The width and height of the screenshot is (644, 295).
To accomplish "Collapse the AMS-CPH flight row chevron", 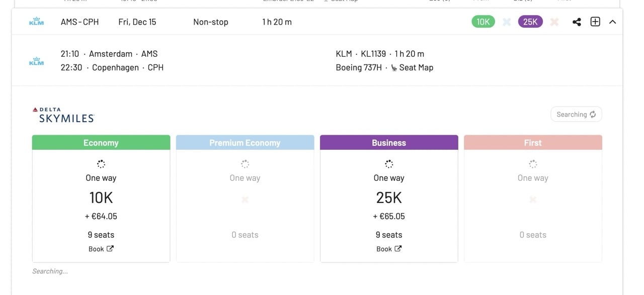I will (612, 22).
